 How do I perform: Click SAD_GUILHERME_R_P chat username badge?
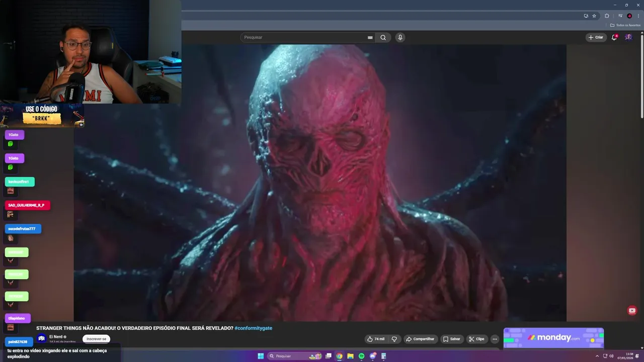click(x=28, y=205)
